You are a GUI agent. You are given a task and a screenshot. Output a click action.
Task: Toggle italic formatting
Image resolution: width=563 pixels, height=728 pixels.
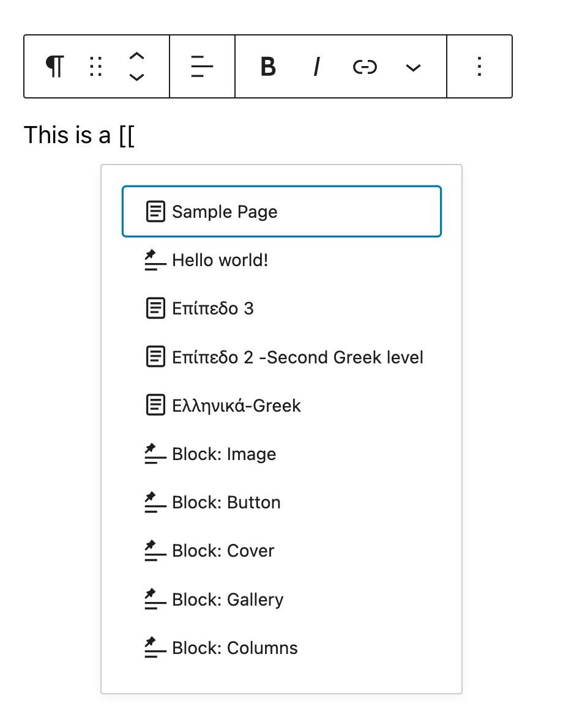coord(316,66)
